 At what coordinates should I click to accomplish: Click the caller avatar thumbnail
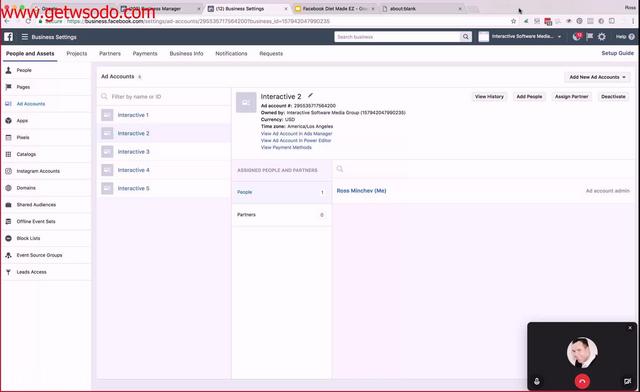[582, 352]
